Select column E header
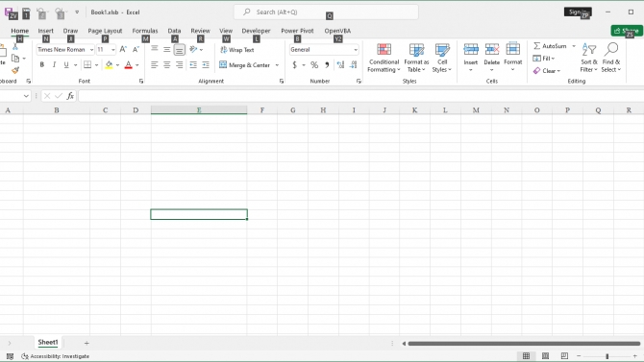 [199, 110]
